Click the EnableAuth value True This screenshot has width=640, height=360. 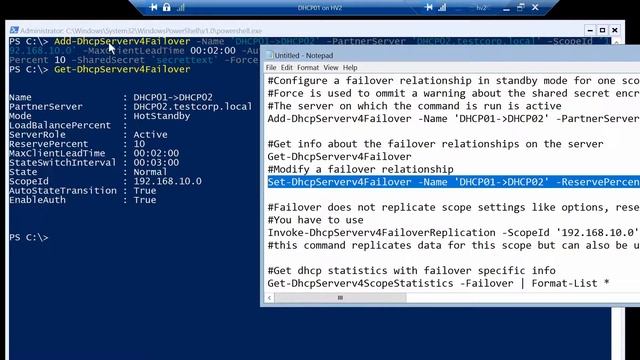pos(145,200)
